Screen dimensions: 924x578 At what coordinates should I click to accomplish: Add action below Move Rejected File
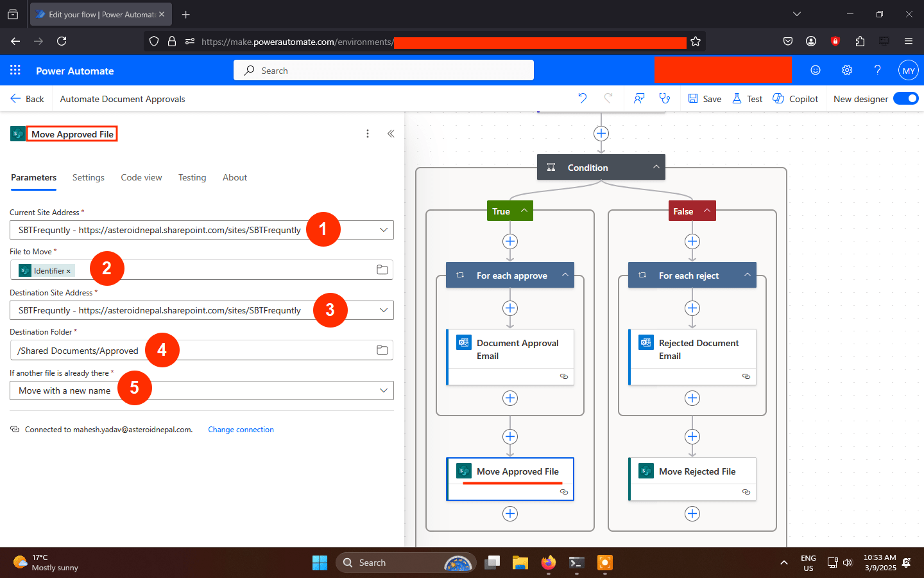(x=692, y=514)
